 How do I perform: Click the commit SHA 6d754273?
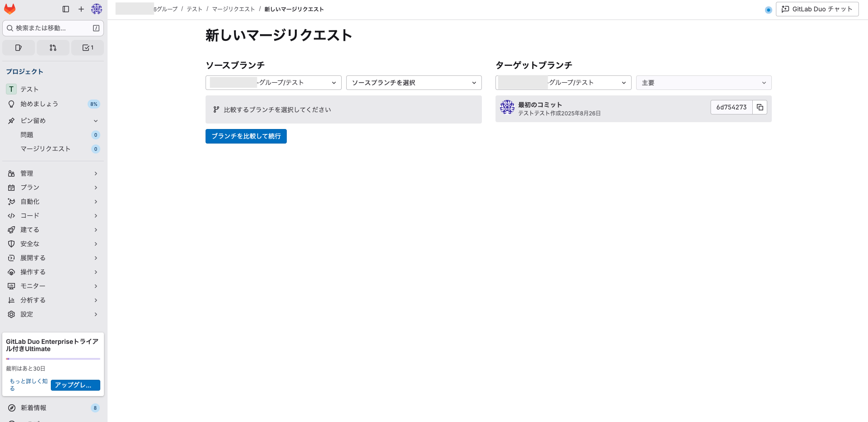(x=731, y=107)
